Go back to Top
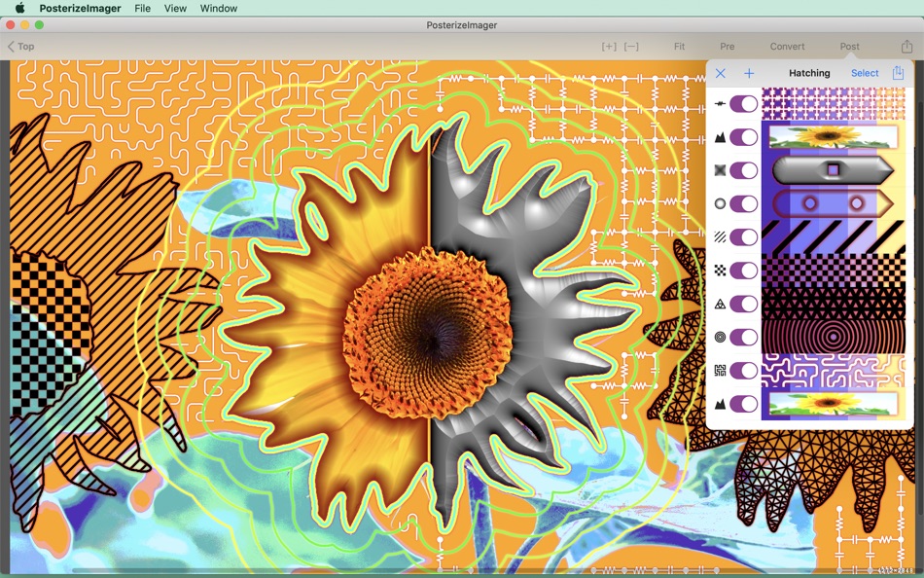Image resolution: width=924 pixels, height=578 pixels. [x=20, y=46]
